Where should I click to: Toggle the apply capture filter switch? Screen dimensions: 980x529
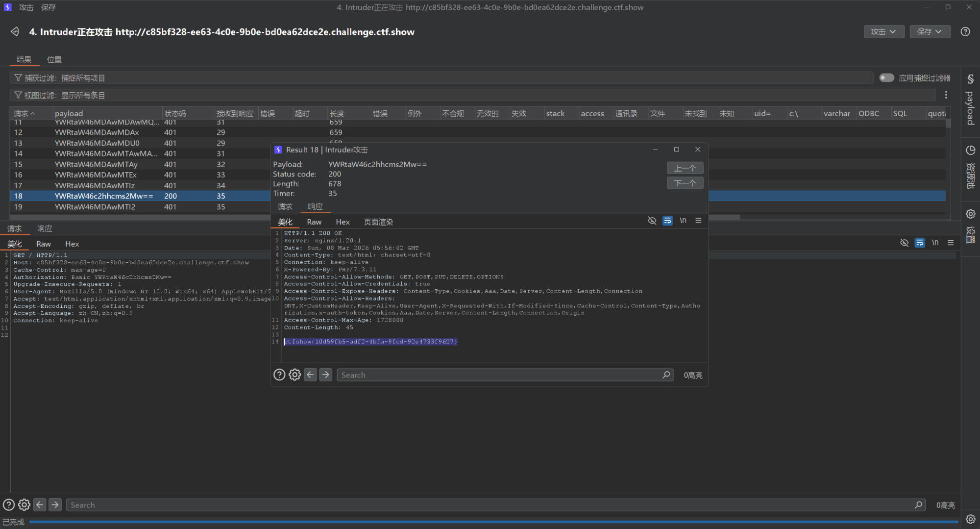(886, 78)
